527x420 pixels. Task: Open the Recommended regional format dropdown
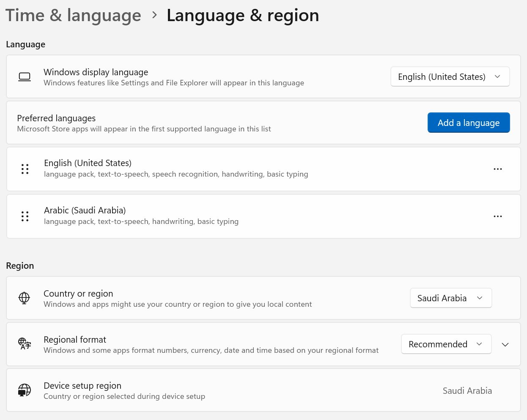click(x=446, y=344)
